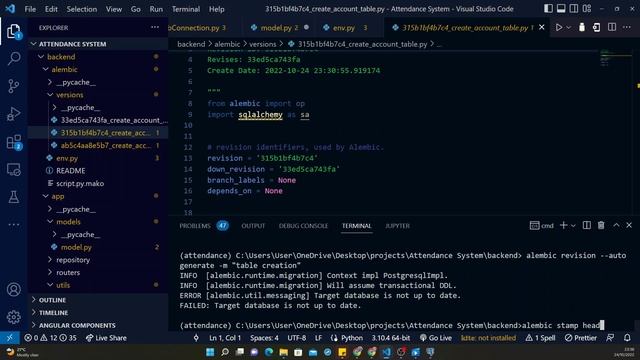Add a new terminal
Screen dimensions: 640x360
point(563,225)
